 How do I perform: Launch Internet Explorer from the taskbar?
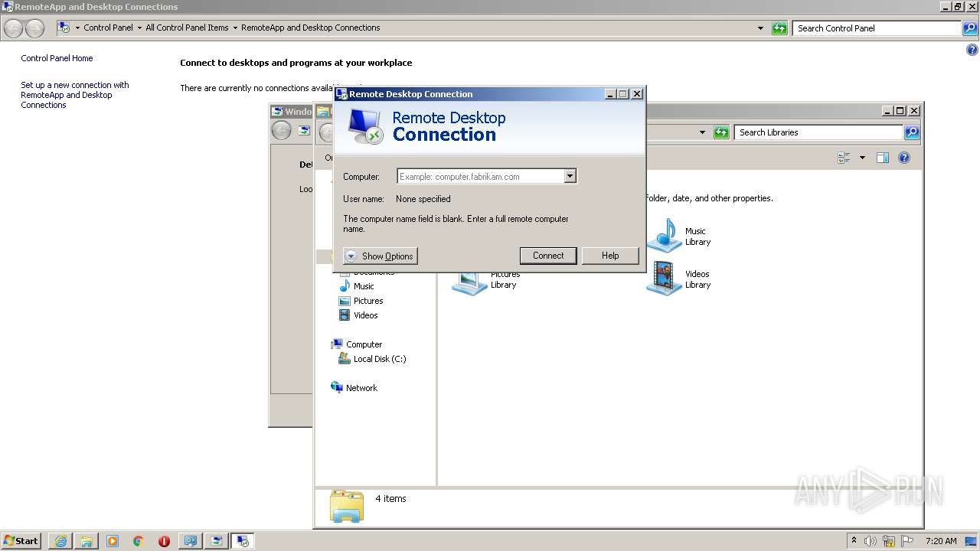(60, 541)
